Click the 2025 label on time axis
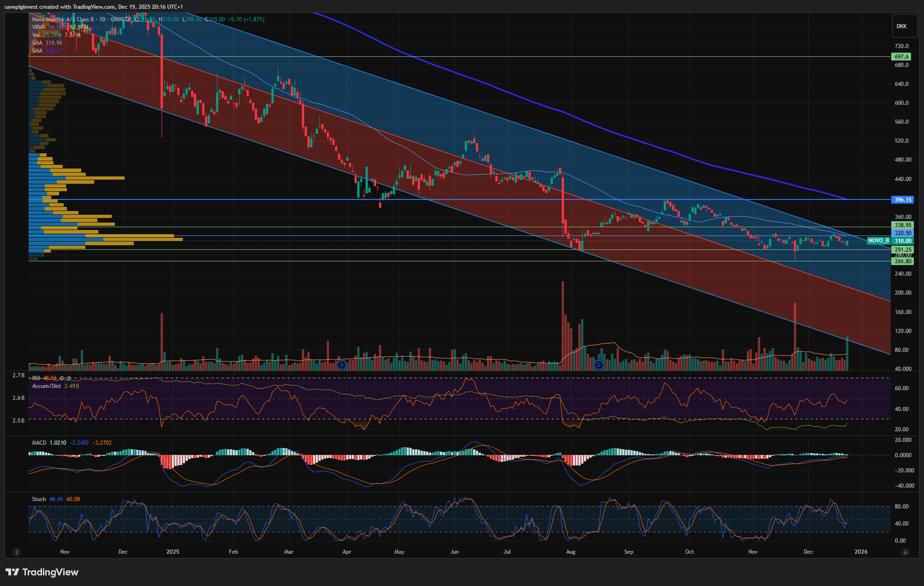 pos(173,552)
